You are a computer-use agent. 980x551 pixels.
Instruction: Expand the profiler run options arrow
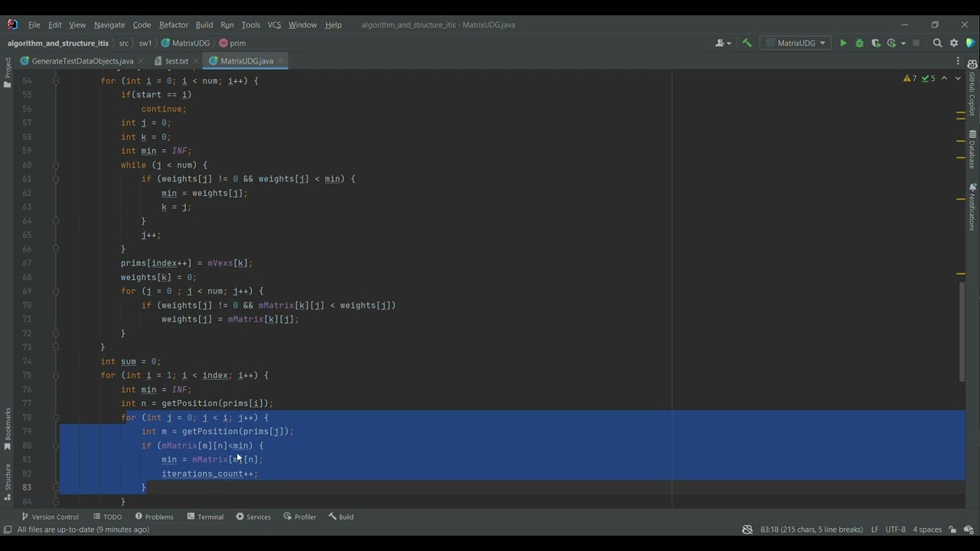tap(903, 44)
